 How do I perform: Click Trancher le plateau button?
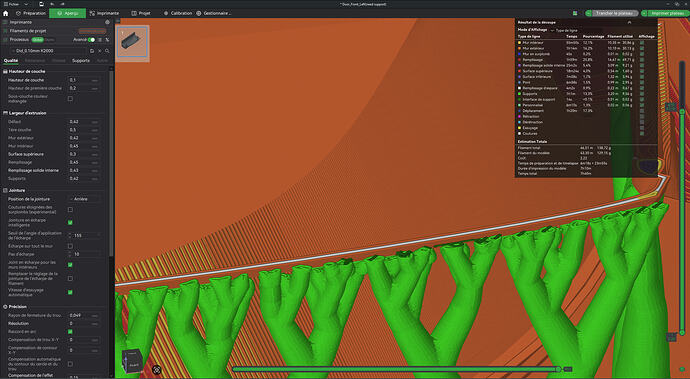[x=614, y=13]
